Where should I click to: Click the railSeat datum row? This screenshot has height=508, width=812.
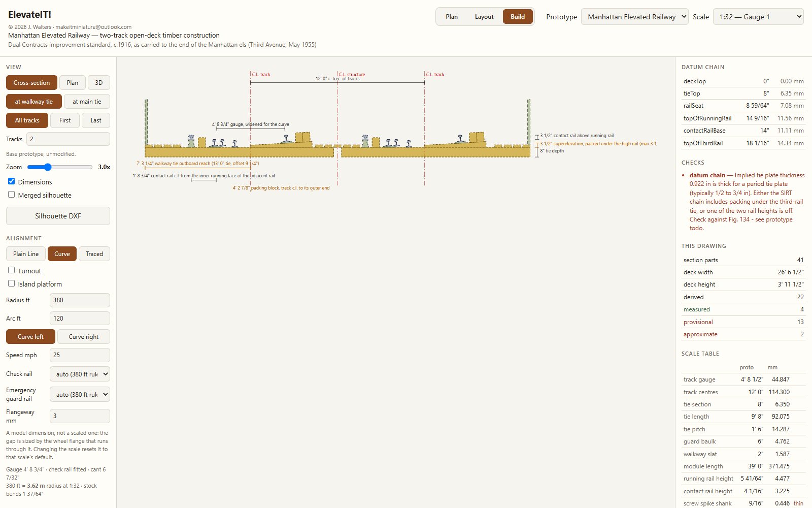coord(743,106)
